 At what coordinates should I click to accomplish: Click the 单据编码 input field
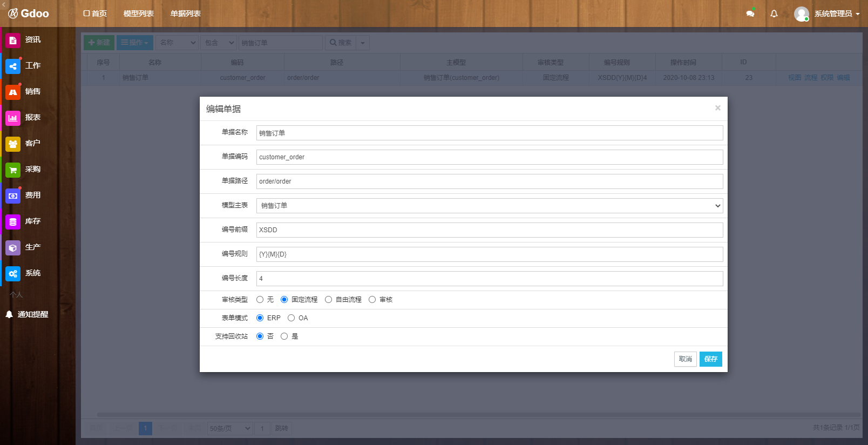pyautogui.click(x=490, y=157)
